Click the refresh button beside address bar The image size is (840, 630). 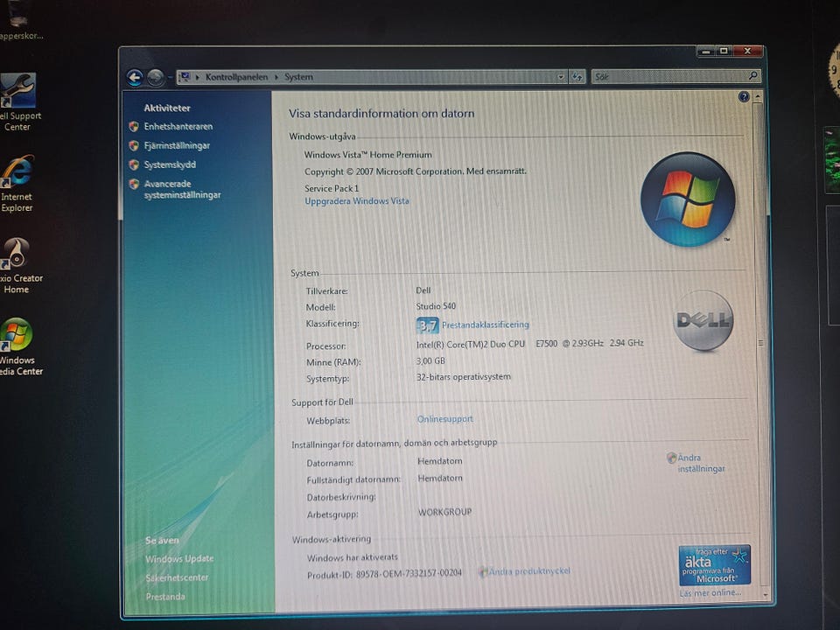click(577, 77)
